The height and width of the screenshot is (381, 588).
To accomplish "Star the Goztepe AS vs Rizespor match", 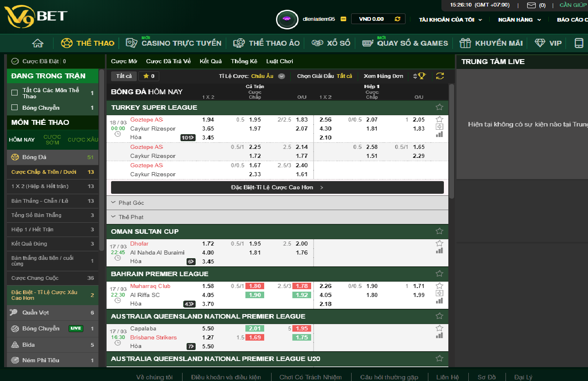I will [x=439, y=119].
